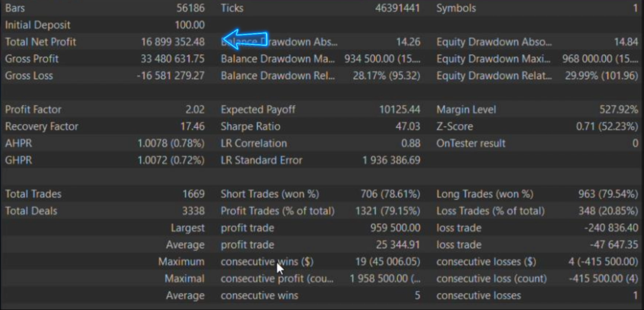Select the Short Trades (won %) value

click(x=390, y=194)
